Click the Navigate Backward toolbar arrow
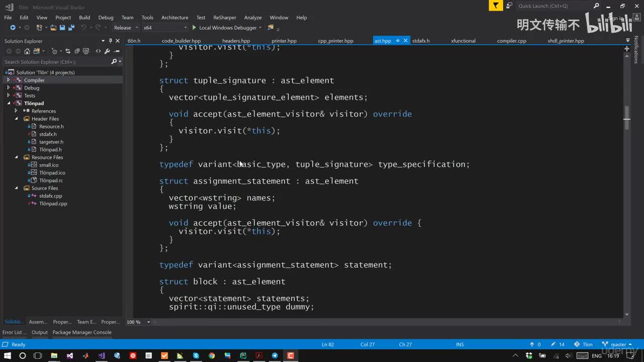This screenshot has width=644, height=362. (x=13, y=28)
